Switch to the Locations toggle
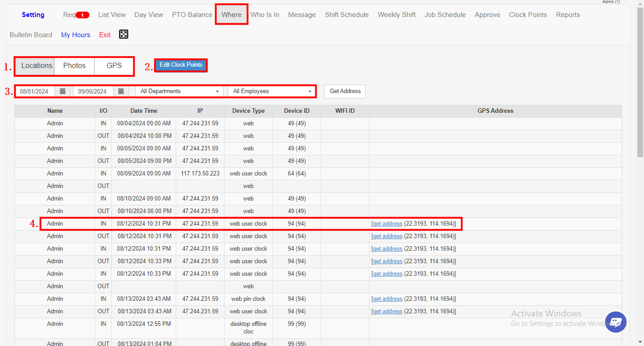The image size is (644, 346). (x=36, y=66)
